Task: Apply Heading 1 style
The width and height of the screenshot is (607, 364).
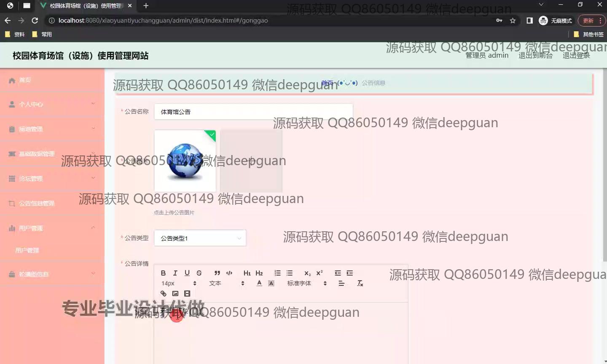Action: tap(247, 273)
